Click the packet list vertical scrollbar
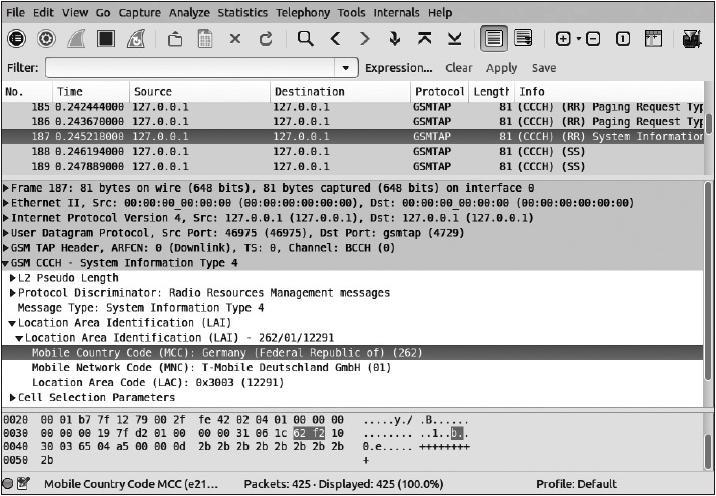716x496 pixels. coord(708,135)
